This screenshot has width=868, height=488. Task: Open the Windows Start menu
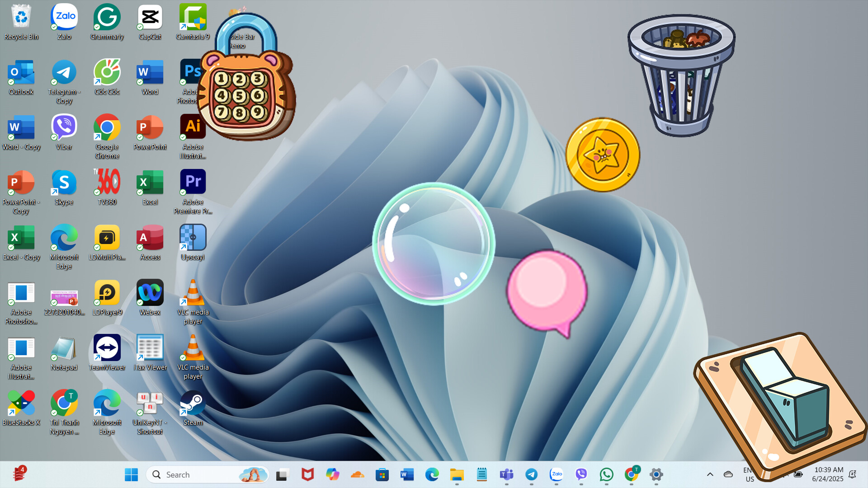(131, 474)
